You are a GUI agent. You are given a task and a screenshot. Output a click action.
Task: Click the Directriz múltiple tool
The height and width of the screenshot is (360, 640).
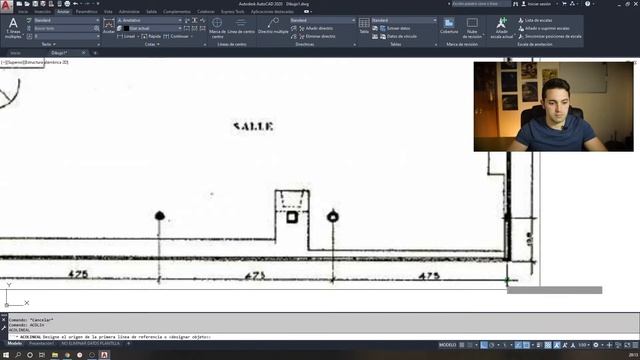click(x=273, y=26)
